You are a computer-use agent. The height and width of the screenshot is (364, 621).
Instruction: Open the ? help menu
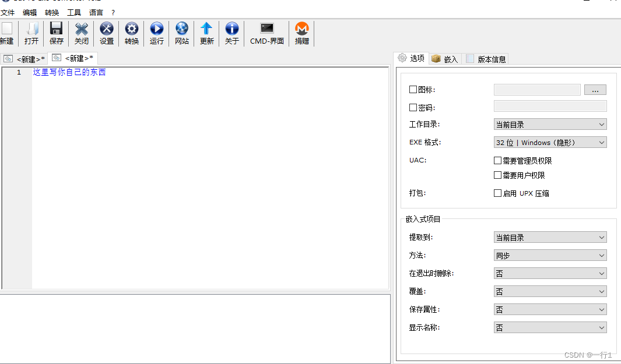point(113,13)
